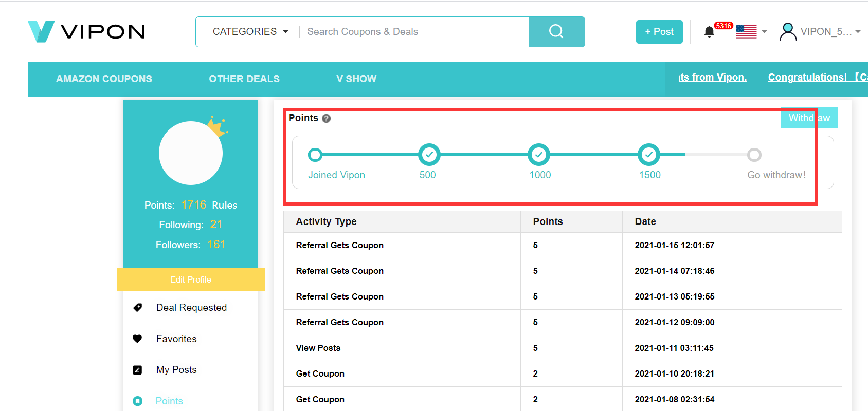
Task: Select My Posts in sidebar menu
Action: 176,370
